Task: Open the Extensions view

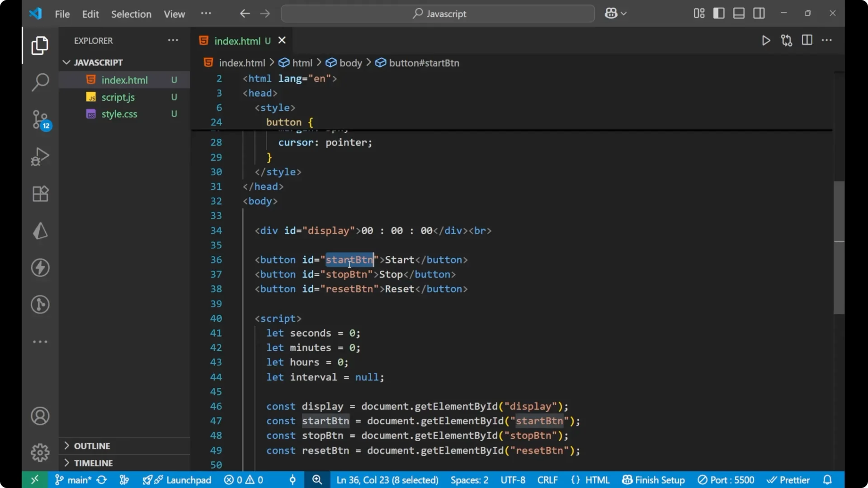Action: pyautogui.click(x=40, y=193)
